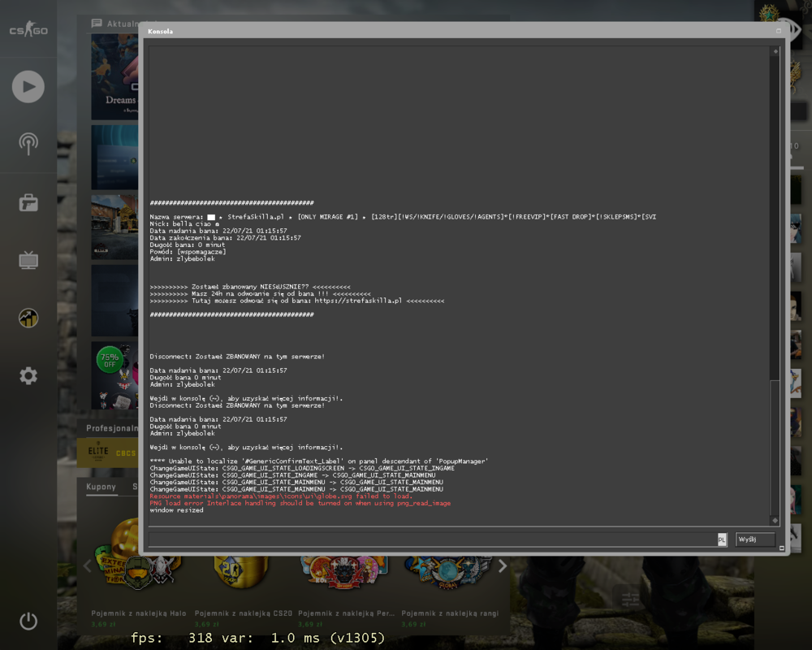Image resolution: width=812 pixels, height=650 pixels.
Task: Select Pojemnik z naklejką rangi item
Action: pyautogui.click(x=450, y=613)
